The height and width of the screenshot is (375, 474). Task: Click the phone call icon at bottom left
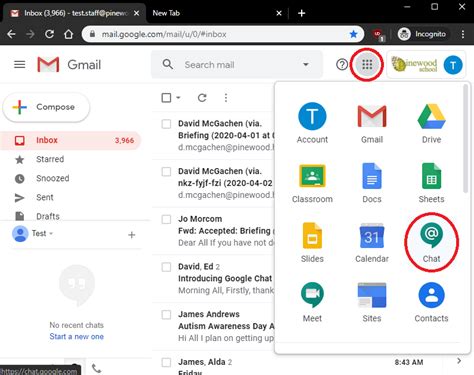(x=96, y=368)
